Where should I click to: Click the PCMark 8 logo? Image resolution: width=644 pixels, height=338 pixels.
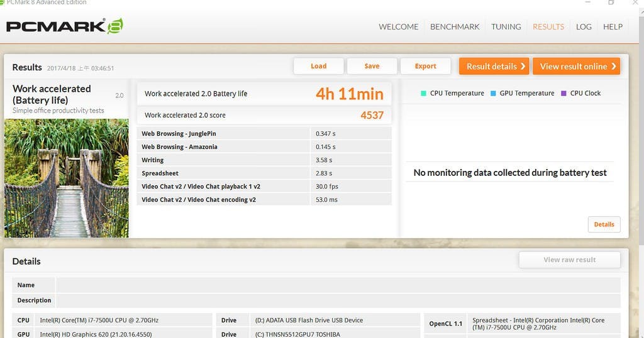point(65,26)
